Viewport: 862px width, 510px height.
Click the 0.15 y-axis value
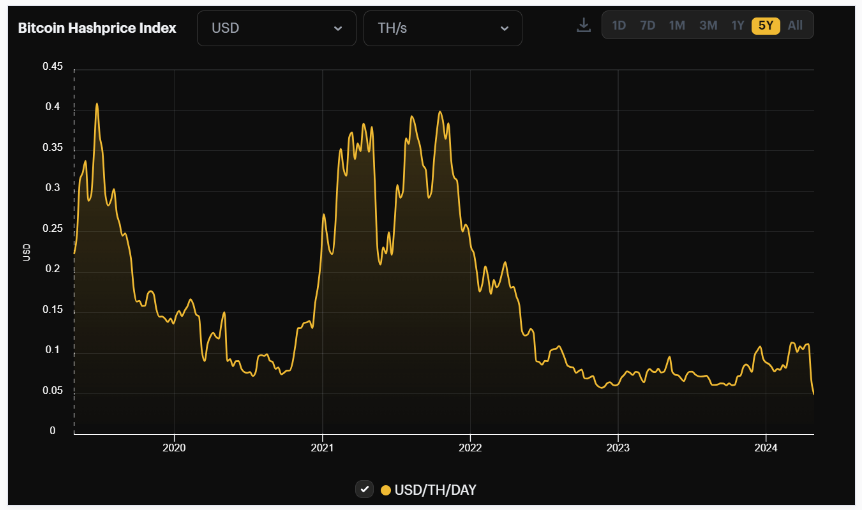[x=53, y=309]
